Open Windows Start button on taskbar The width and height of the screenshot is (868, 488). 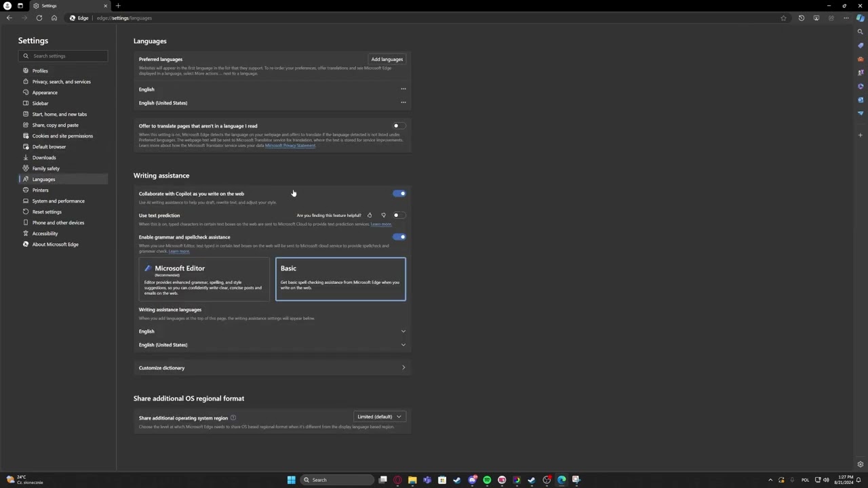(x=292, y=480)
